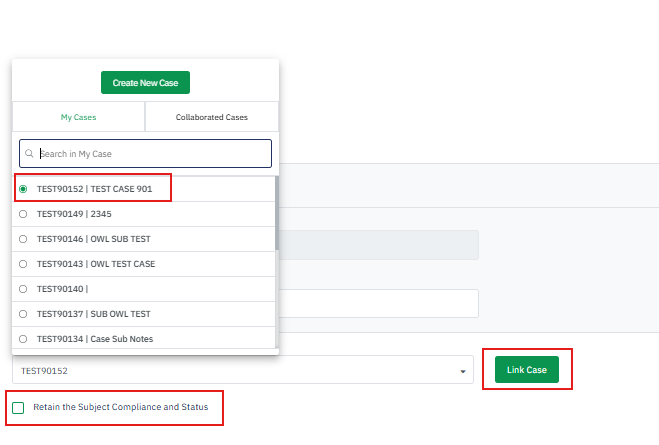This screenshot has height=445, width=659.
Task: Click the caret arrow beside TEST90152
Action: pyautogui.click(x=463, y=371)
